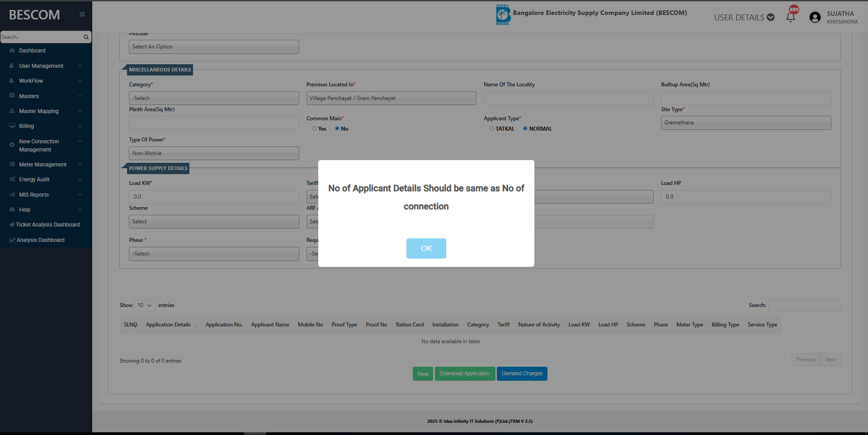Viewport: 868px width, 435px height.
Task: Click the Masters list icon
Action: pyautogui.click(x=12, y=96)
